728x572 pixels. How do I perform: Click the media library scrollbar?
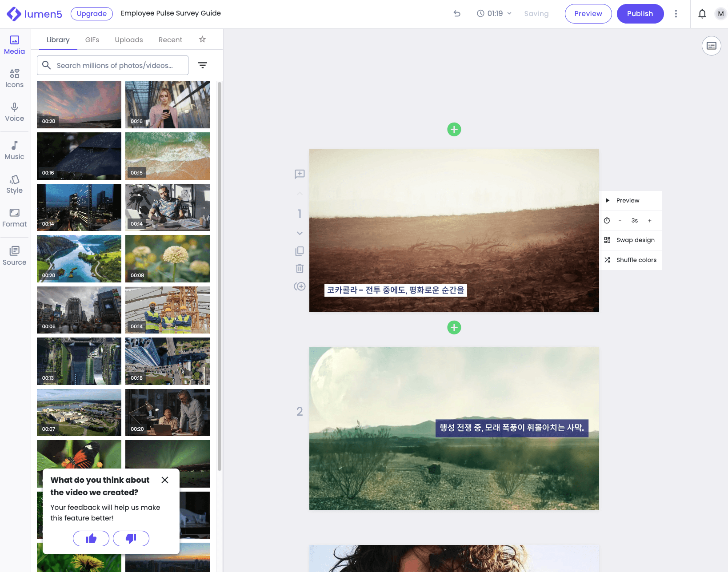220,276
